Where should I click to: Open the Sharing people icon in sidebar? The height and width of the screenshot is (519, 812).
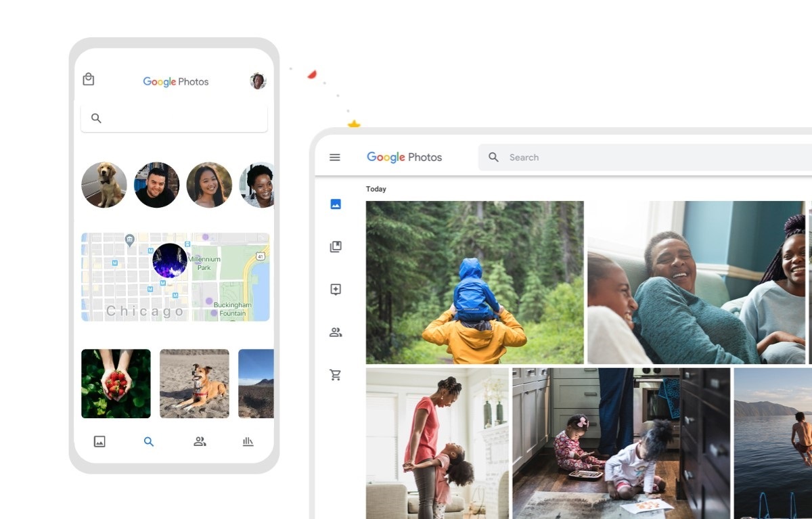[x=335, y=332]
